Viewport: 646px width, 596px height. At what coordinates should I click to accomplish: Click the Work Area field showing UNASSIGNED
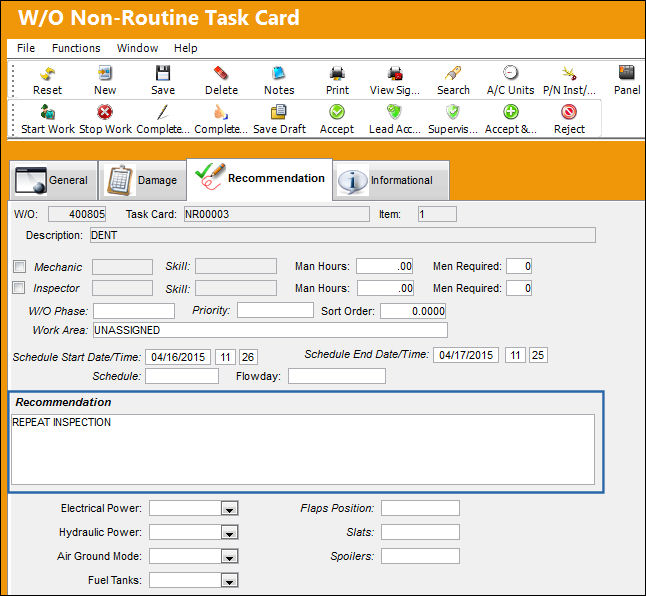(270, 330)
